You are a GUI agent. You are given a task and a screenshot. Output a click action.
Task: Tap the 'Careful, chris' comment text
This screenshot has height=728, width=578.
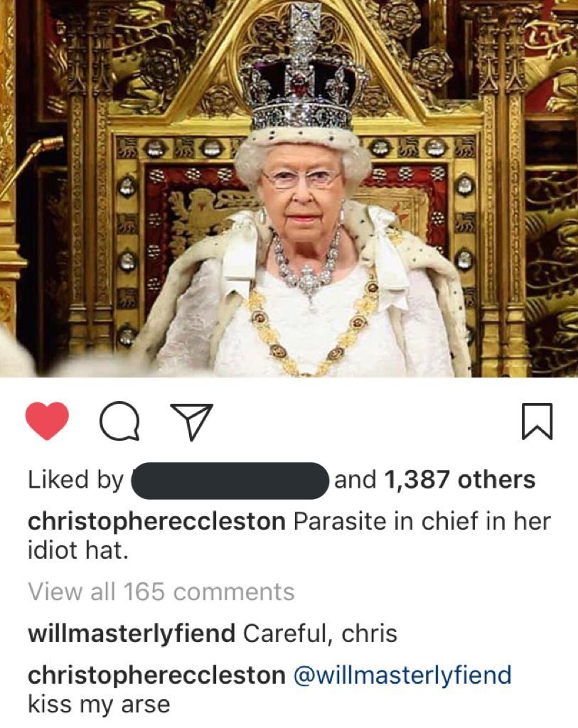[321, 633]
